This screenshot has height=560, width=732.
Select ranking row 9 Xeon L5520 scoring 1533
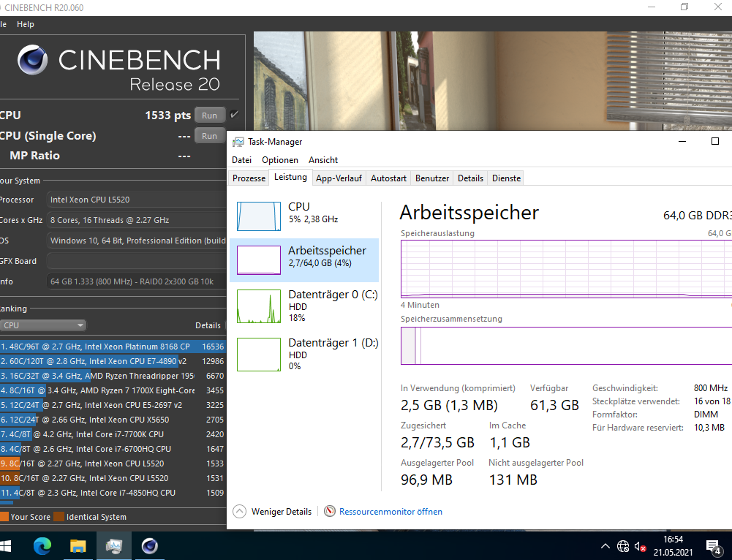coord(113,463)
